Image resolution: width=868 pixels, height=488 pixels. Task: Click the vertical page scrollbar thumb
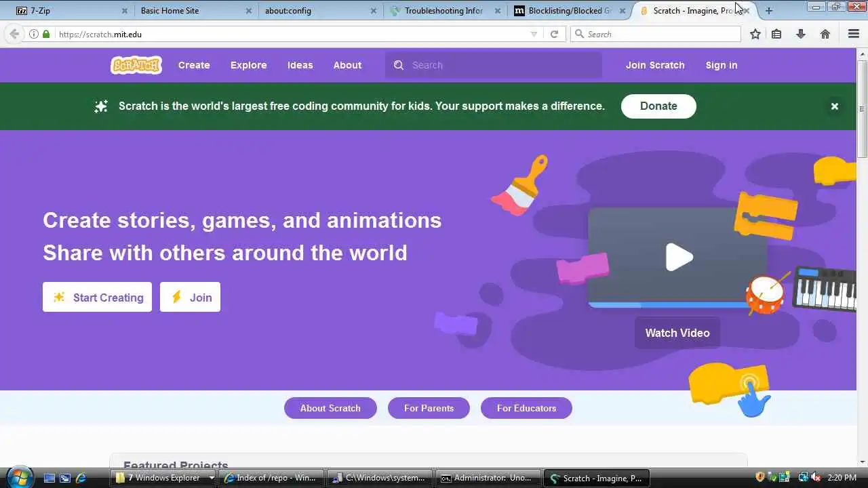coord(862,108)
